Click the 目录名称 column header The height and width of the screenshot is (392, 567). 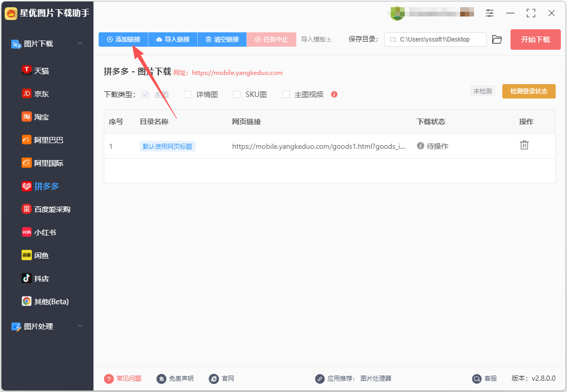click(x=154, y=122)
